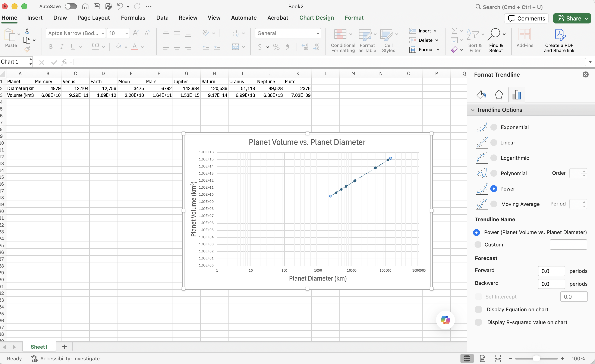Open Effects pentagon tab in Format Trendline
Image resolution: width=595 pixels, height=364 pixels.
pyautogui.click(x=499, y=95)
